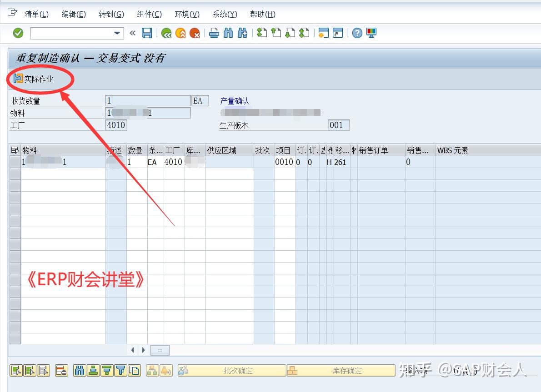This screenshot has width=541, height=392.
Task: Select the sort ascending icon in bottom toolbar
Action: point(92,370)
